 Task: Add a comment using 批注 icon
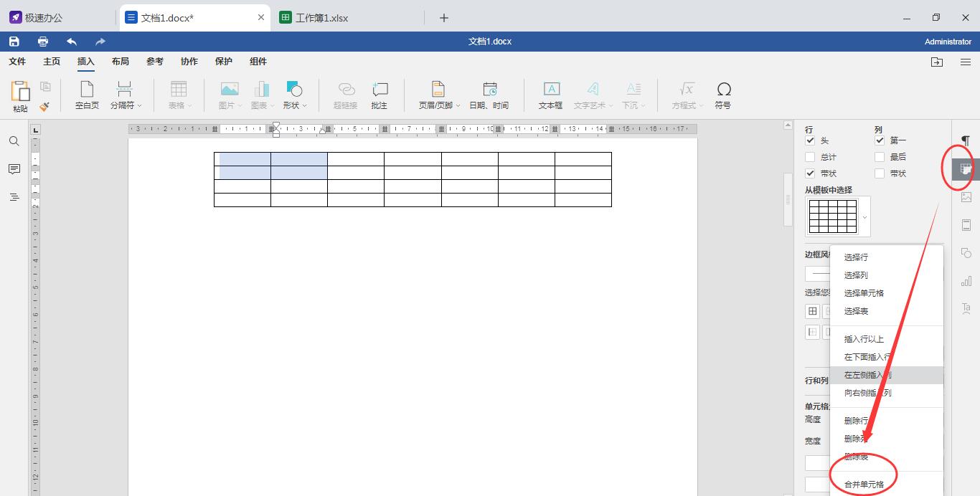click(x=380, y=95)
